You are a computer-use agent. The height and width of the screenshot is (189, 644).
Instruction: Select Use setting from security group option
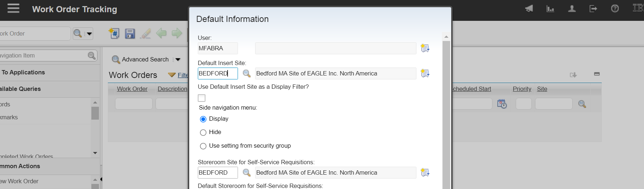tap(203, 146)
